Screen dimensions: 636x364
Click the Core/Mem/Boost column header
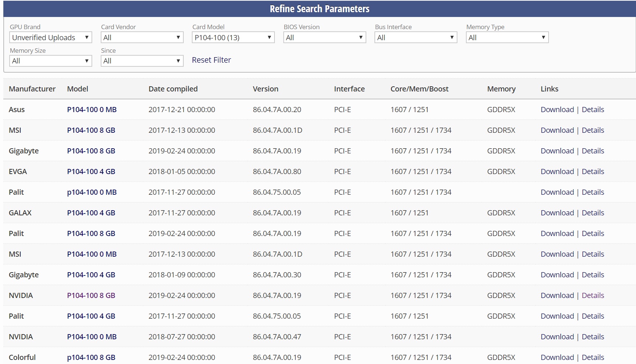419,89
